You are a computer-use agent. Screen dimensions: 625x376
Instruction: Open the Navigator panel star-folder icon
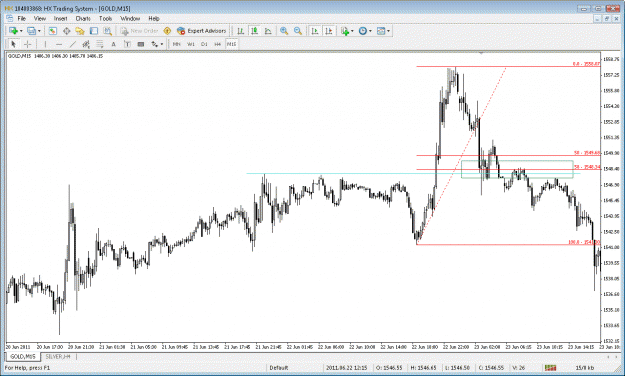[x=80, y=31]
